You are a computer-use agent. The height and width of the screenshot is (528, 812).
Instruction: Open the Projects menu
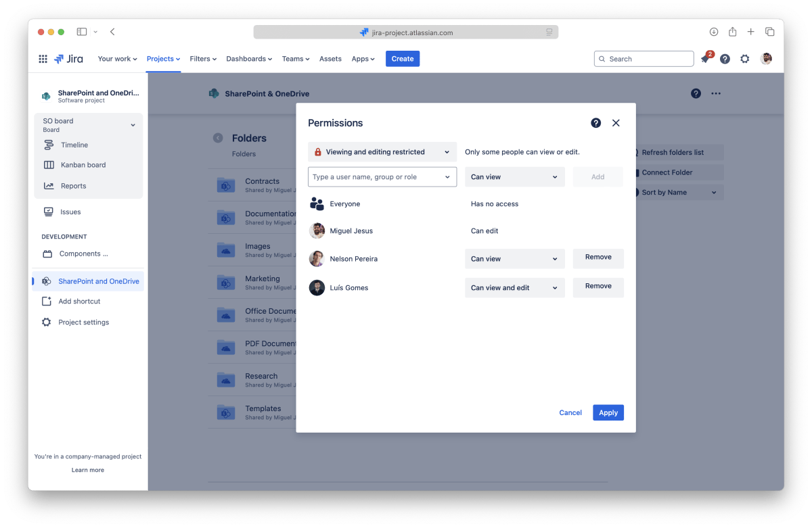click(163, 59)
